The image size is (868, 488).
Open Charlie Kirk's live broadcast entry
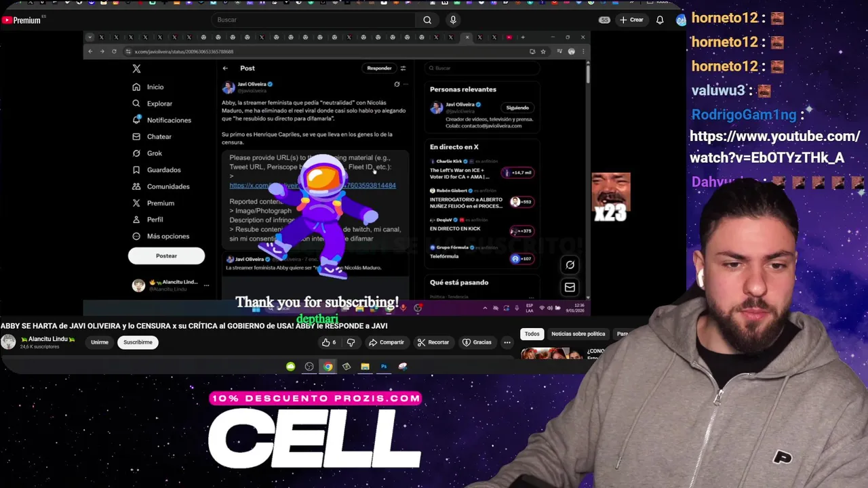(x=483, y=170)
